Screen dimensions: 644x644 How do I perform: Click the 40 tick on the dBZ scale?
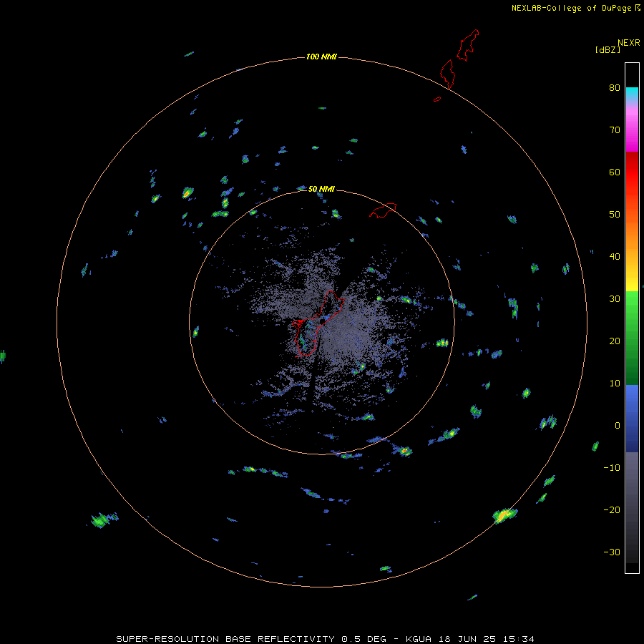[x=615, y=256]
